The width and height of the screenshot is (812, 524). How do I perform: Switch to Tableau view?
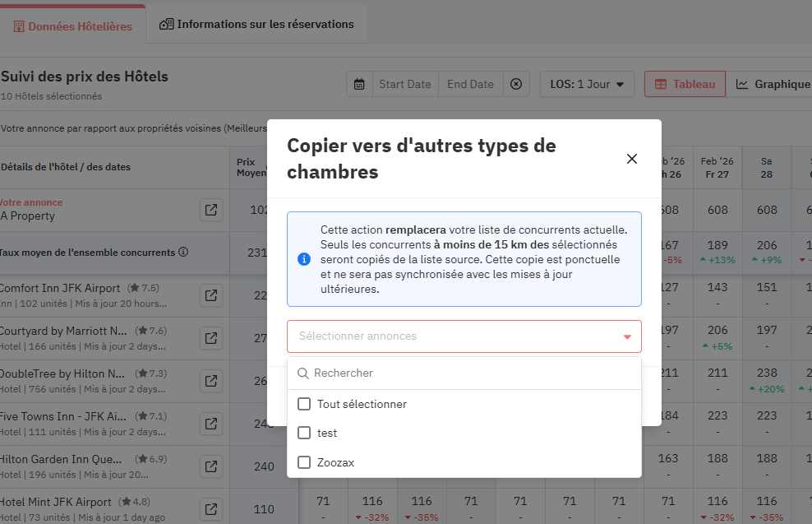click(x=685, y=84)
